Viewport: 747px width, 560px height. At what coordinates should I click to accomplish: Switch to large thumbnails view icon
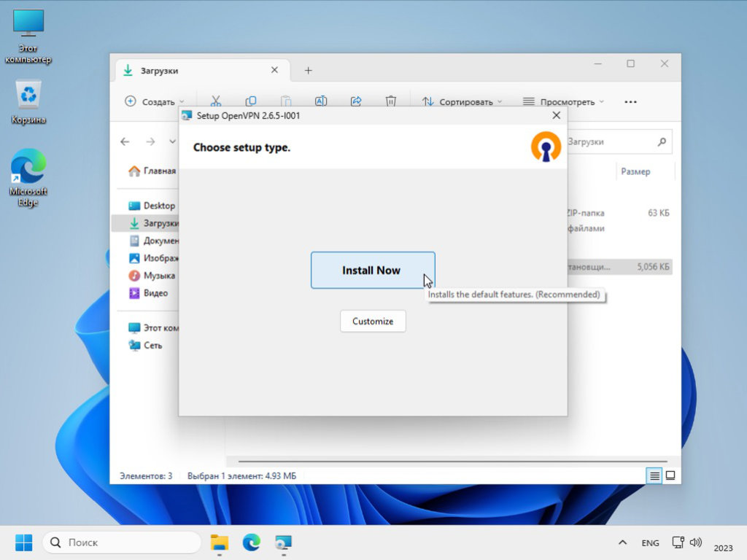tap(670, 475)
